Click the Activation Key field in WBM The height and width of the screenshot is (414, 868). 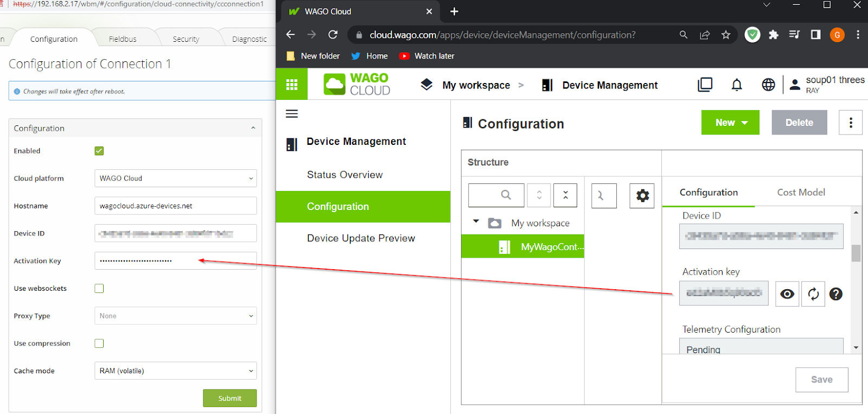[175, 260]
